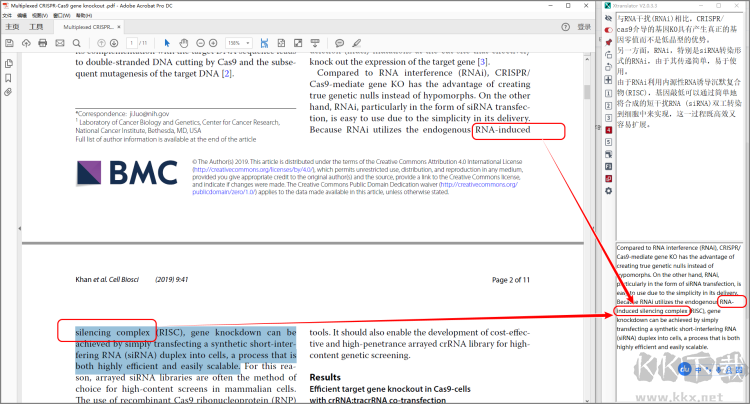Click the page number input field
This screenshot has height=404, width=750.
click(132, 43)
